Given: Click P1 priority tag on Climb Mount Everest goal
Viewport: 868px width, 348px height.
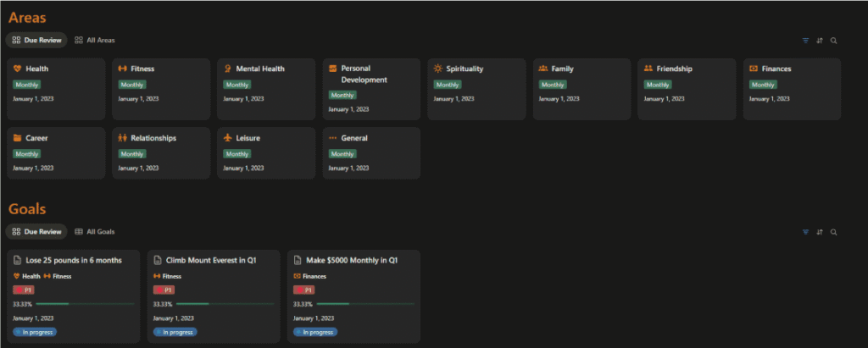Looking at the screenshot, I should pos(164,290).
